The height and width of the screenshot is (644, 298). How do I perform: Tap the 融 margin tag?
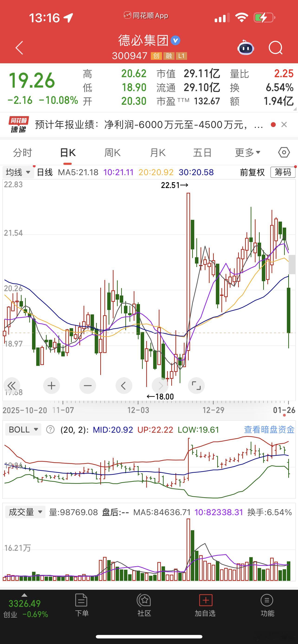coord(169,56)
